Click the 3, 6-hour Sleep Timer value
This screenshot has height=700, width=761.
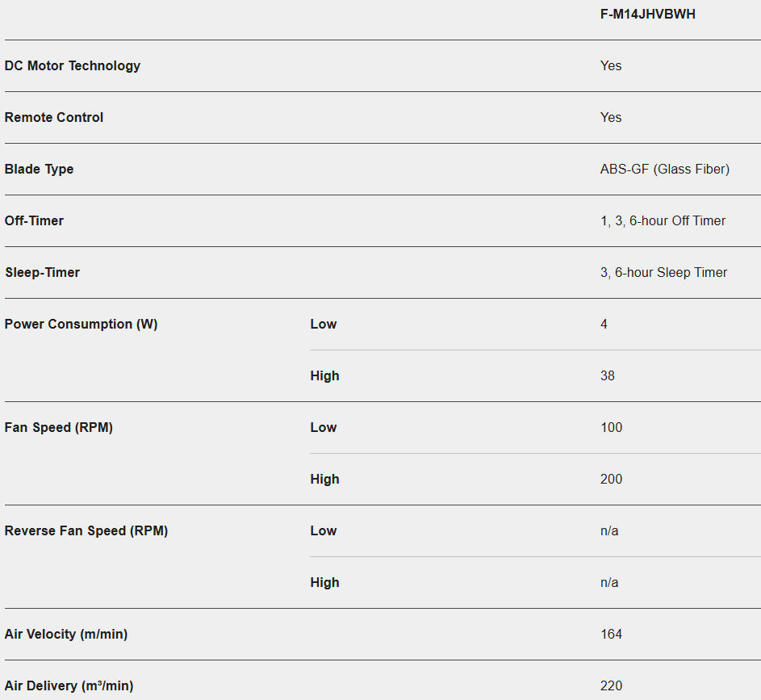coord(663,272)
